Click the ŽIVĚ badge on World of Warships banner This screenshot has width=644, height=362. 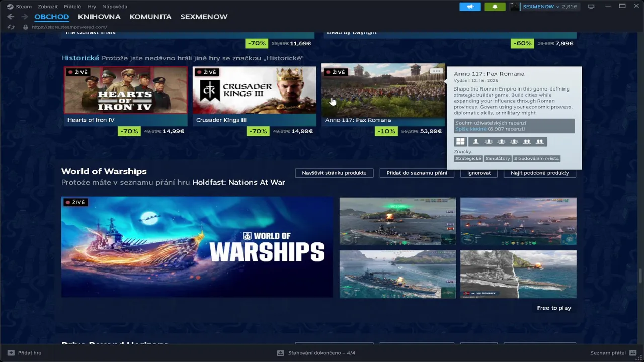75,202
